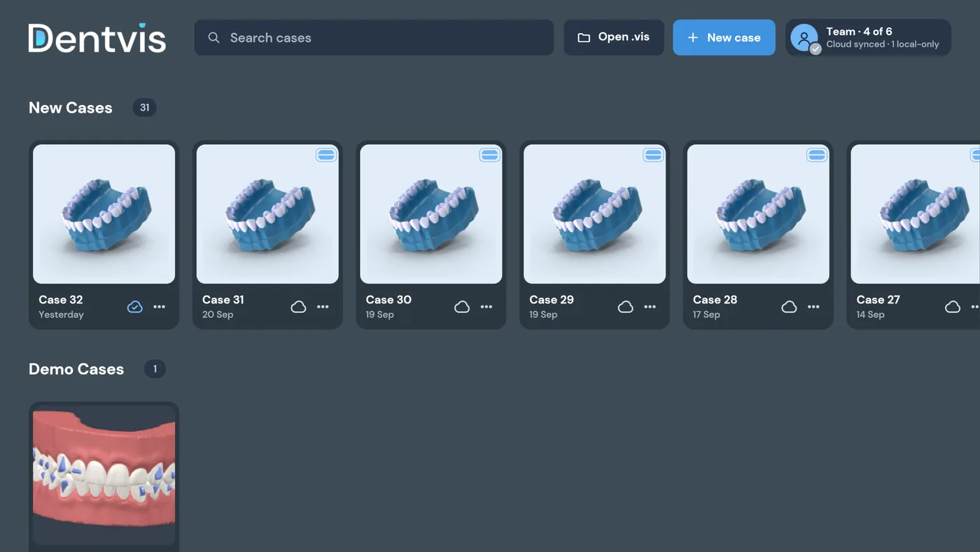
Task: Open the Case 31 thumbnail
Action: (267, 214)
